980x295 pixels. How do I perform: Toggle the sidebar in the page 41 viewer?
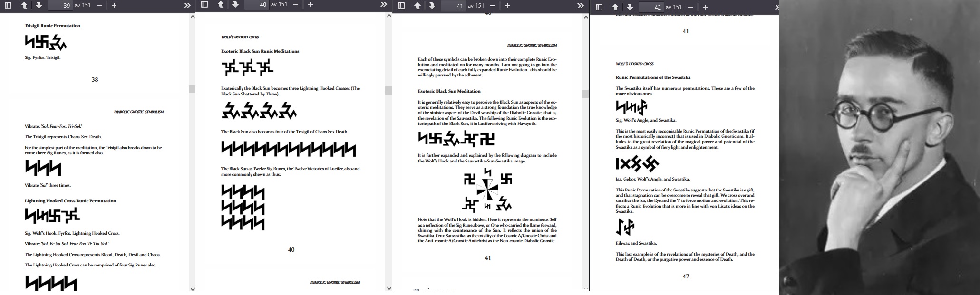click(x=401, y=6)
